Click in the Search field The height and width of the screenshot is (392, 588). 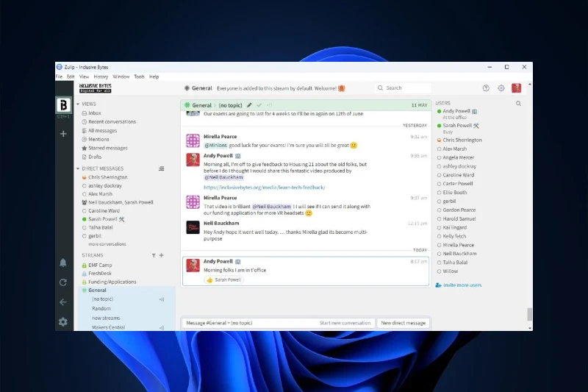(403, 88)
